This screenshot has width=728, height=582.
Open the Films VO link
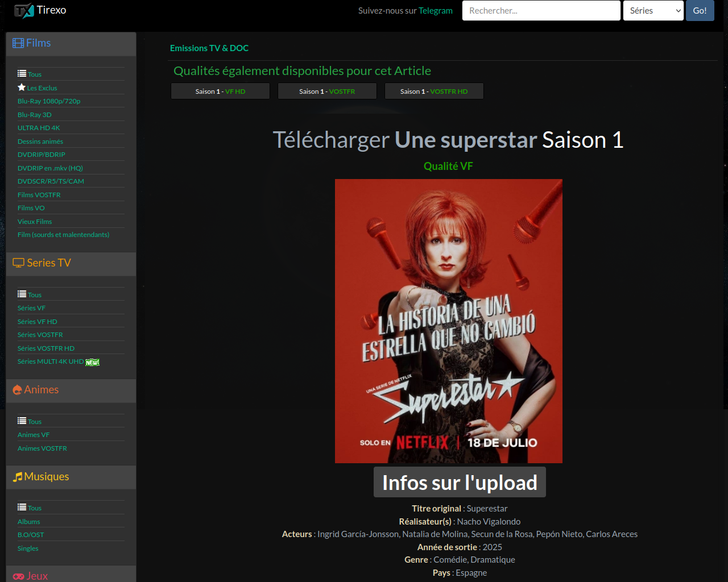click(31, 208)
